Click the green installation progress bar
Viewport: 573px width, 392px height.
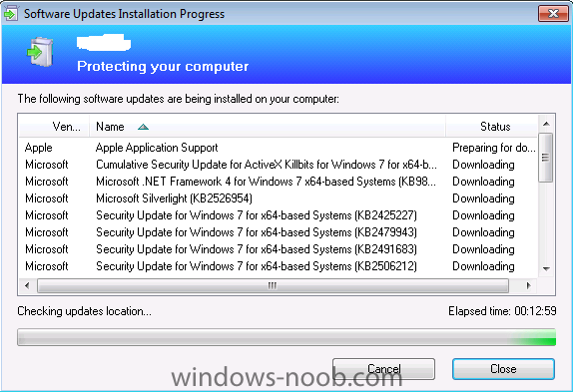point(286,337)
